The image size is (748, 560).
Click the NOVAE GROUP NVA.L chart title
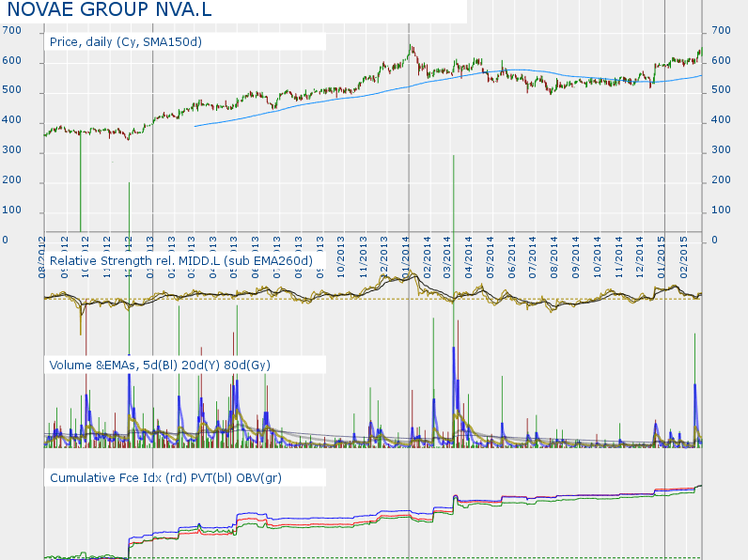click(x=109, y=9)
